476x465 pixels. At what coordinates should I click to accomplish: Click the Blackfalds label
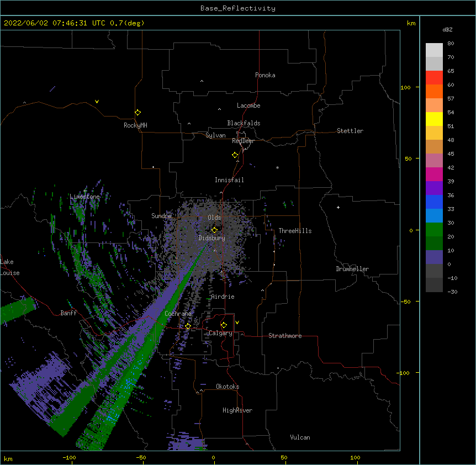coord(244,123)
